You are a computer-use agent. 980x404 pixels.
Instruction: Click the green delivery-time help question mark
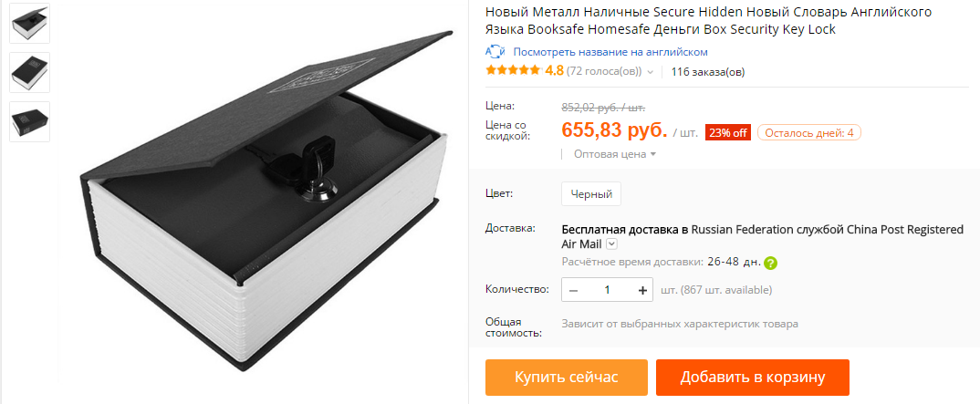click(x=771, y=263)
